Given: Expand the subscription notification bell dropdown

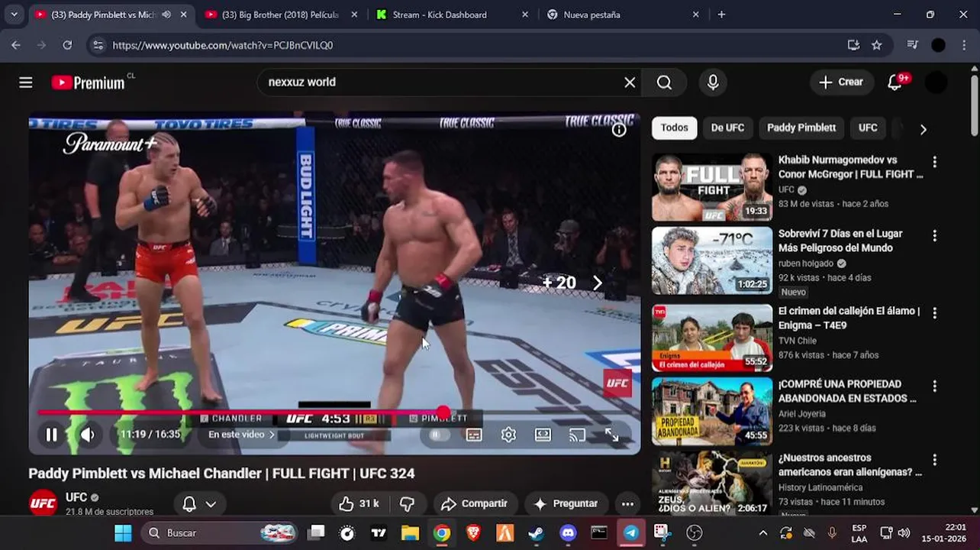Looking at the screenshot, I should click(199, 504).
